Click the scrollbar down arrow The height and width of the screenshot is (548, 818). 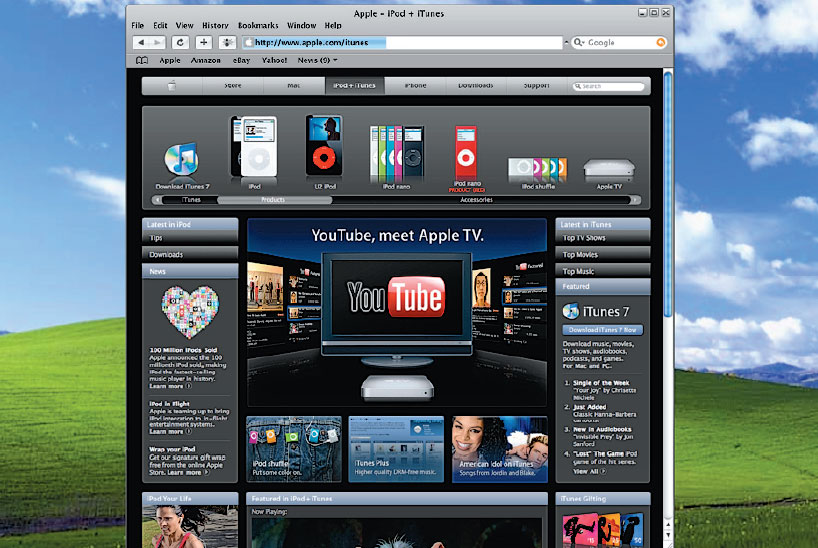tap(668, 535)
